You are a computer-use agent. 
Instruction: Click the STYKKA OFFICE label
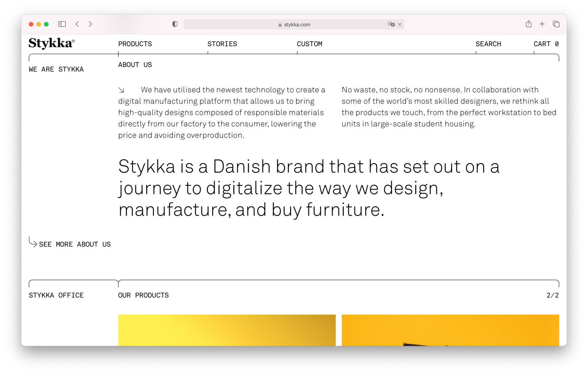(56, 295)
